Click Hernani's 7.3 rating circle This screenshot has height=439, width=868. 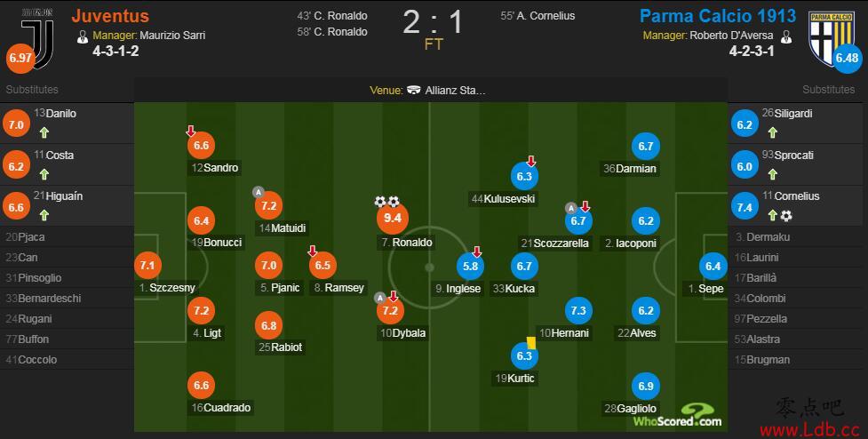578,310
